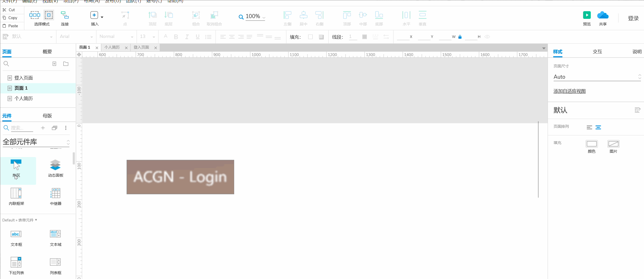Viewport: 644px width, 279px height.
Task: Open the 全部元件库 library dropdown
Action: pyautogui.click(x=36, y=142)
